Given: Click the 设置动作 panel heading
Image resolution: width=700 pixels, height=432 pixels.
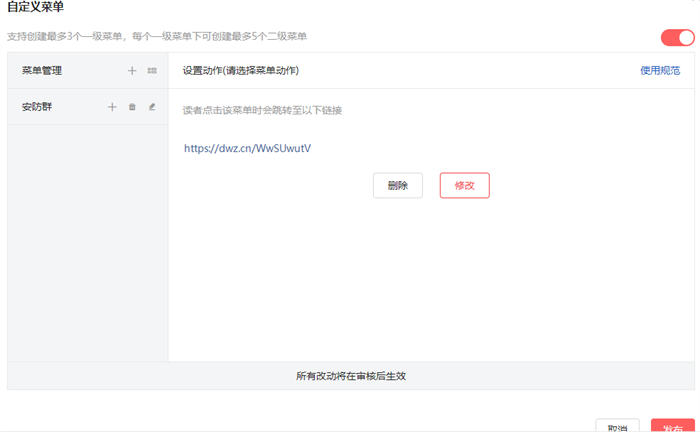Looking at the screenshot, I should tap(240, 71).
